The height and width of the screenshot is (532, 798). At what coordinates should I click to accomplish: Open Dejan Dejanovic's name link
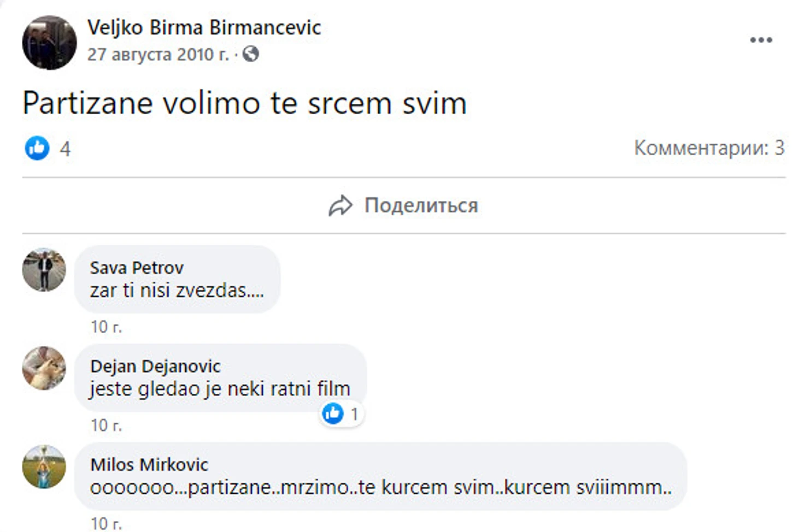pos(155,366)
